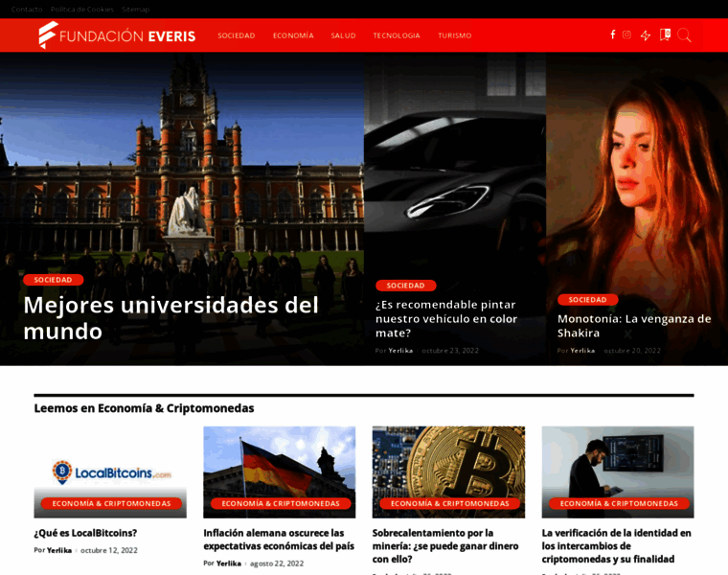Open LocalBitcoins article thumbnail
The image size is (728, 575).
click(110, 471)
